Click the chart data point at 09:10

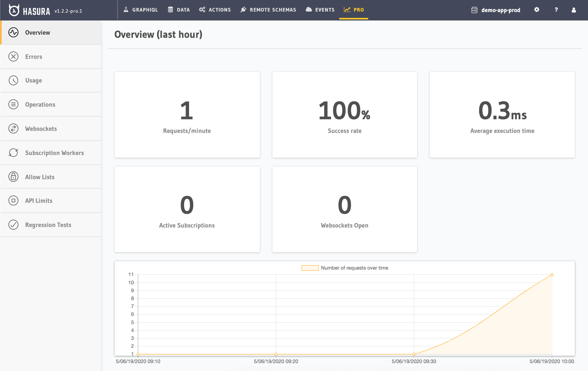pos(138,354)
